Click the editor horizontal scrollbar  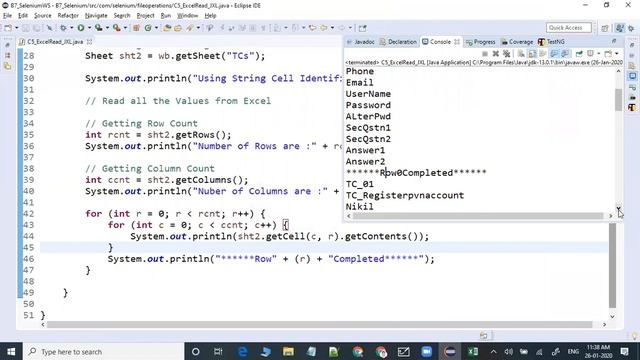[320, 324]
